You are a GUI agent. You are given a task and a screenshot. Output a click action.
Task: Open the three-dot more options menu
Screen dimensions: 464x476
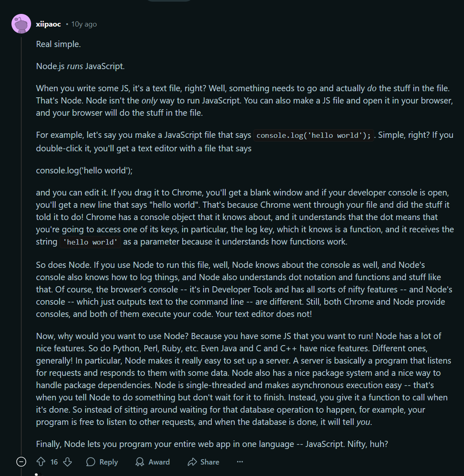point(240,462)
